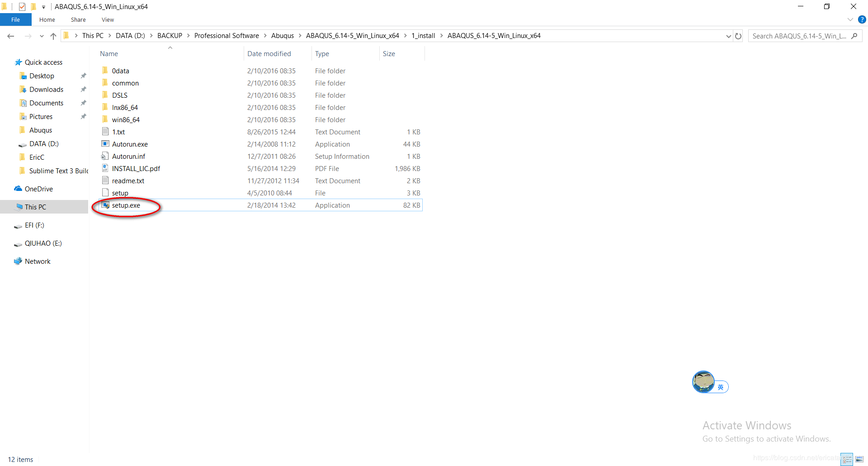Viewport: 868px width, 466px height.
Task: Open Desktop in the navigation pane
Action: click(42, 76)
